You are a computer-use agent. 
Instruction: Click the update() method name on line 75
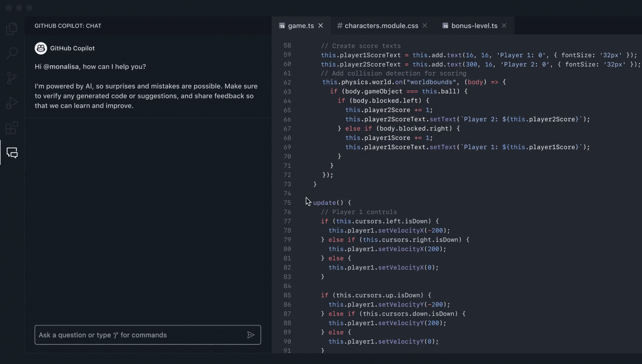(x=324, y=203)
